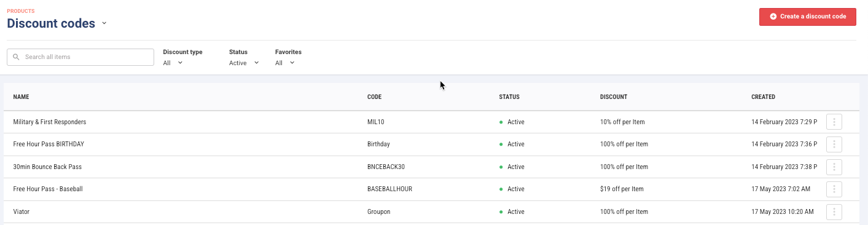This screenshot has height=225, width=868.
Task: Click the 10% off per Item value
Action: click(x=622, y=122)
